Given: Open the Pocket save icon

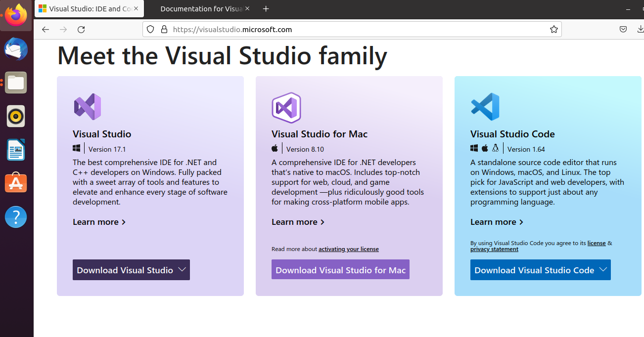Looking at the screenshot, I should tap(623, 30).
